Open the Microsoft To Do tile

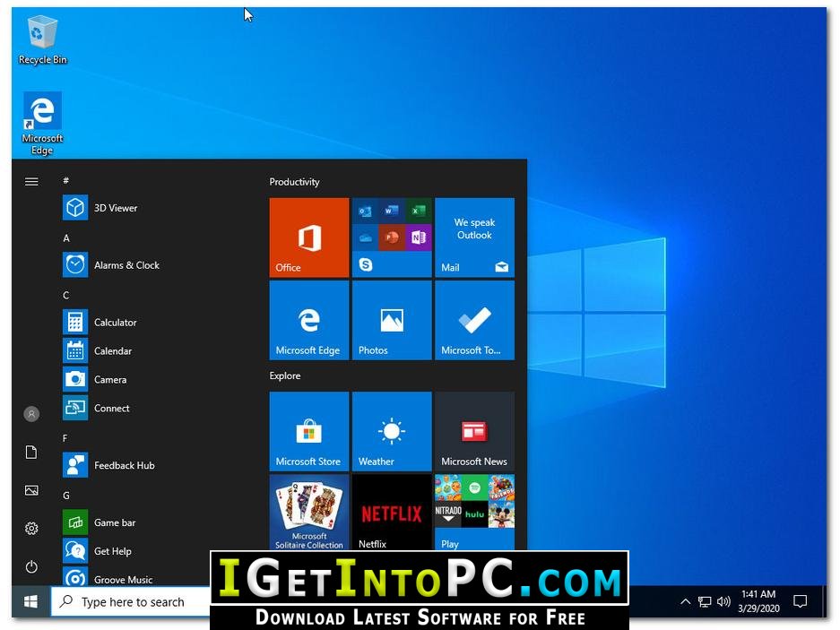tap(474, 320)
